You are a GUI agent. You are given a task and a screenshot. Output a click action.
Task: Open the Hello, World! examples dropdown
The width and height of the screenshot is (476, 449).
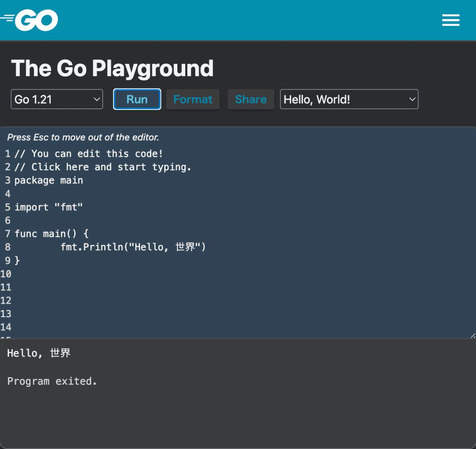pyautogui.click(x=349, y=99)
